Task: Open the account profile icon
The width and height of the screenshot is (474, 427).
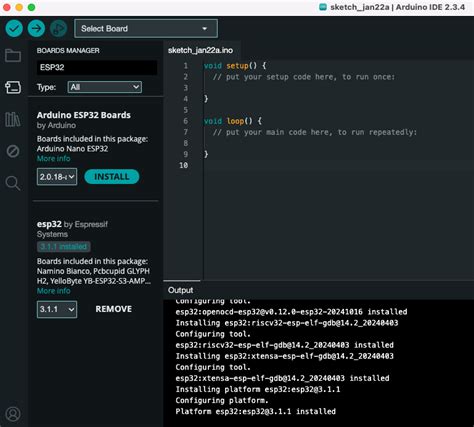Action: tap(13, 414)
